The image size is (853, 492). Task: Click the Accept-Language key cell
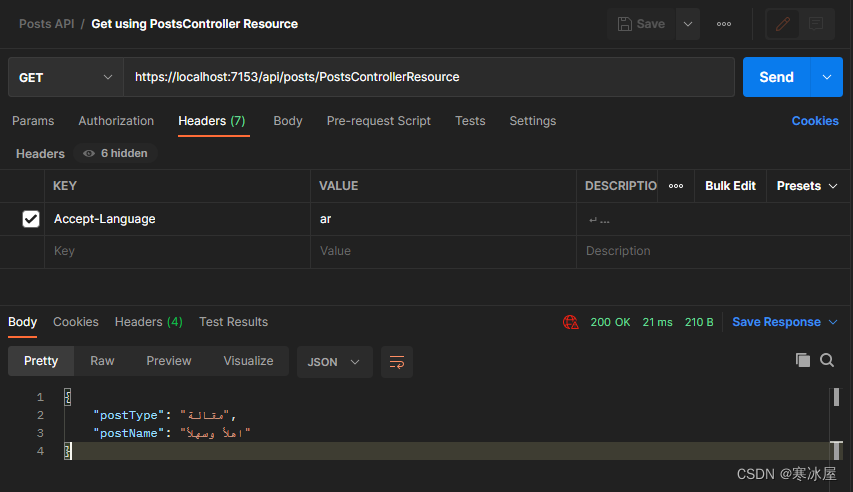(177, 219)
